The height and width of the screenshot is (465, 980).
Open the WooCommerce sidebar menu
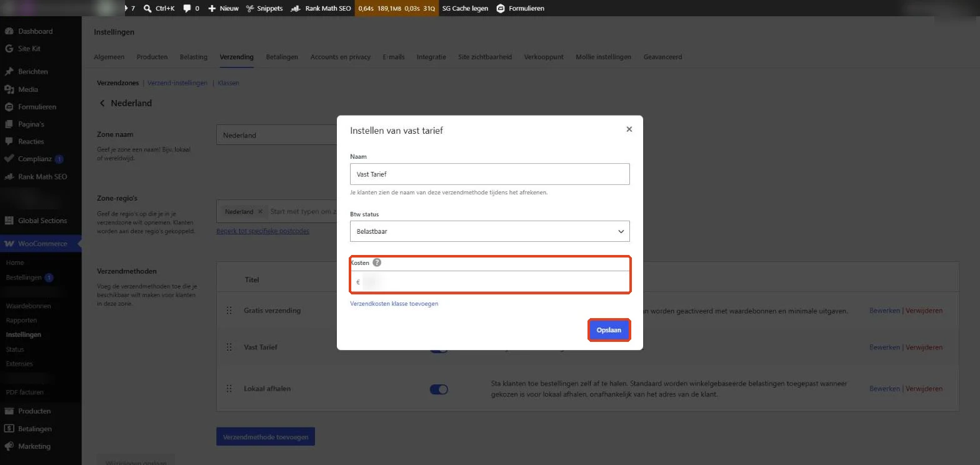pos(41,243)
